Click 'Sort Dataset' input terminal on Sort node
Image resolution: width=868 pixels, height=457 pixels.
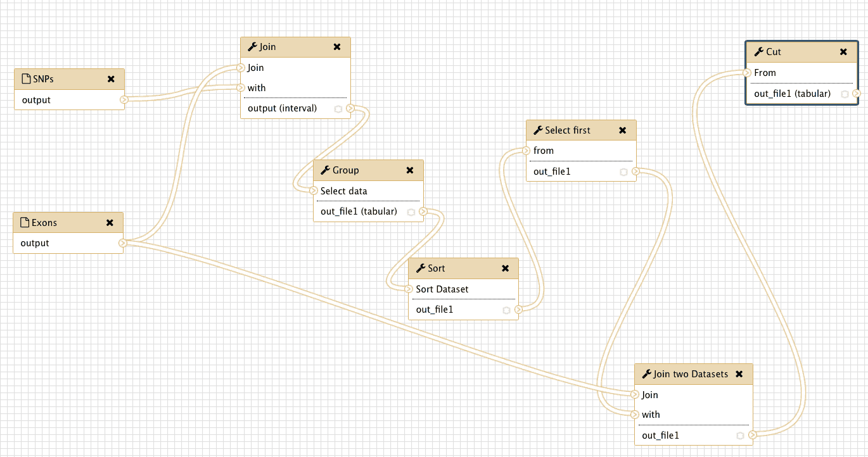tap(409, 289)
